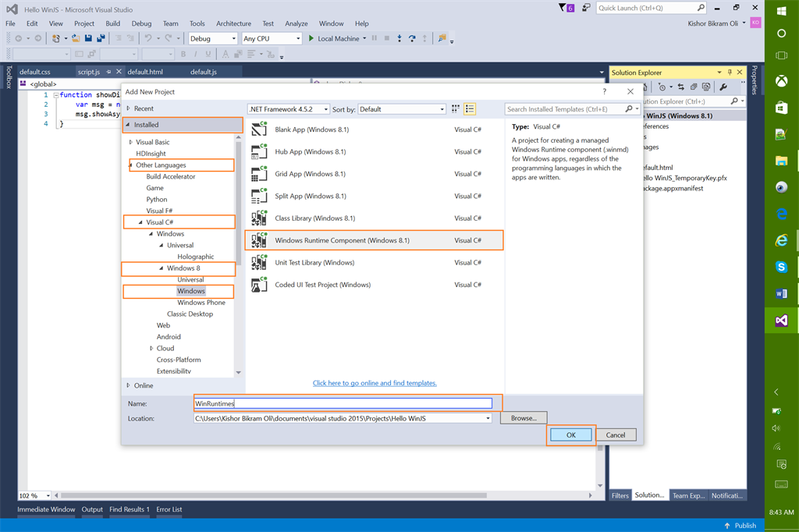Select the Hub App template icon
Image resolution: width=799 pixels, height=532 pixels.
click(259, 152)
